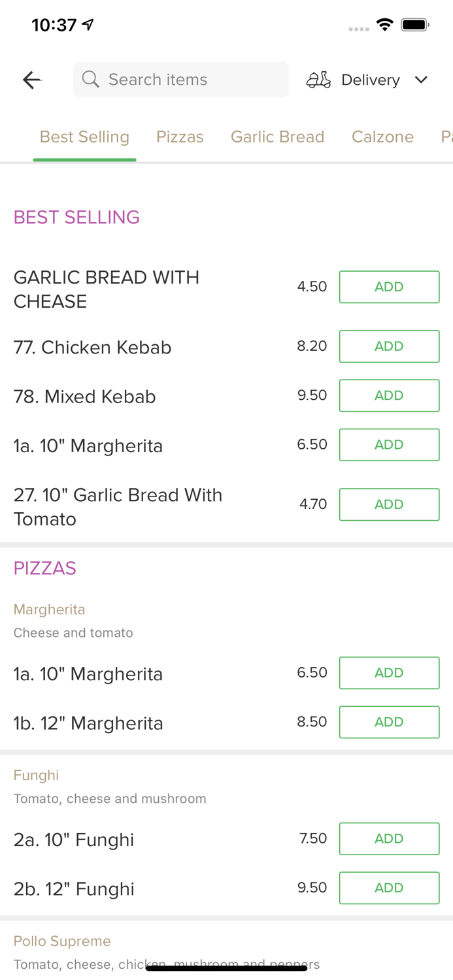Add the 12" Margherita pizza
Image resolution: width=453 pixels, height=980 pixels.
pos(389,722)
